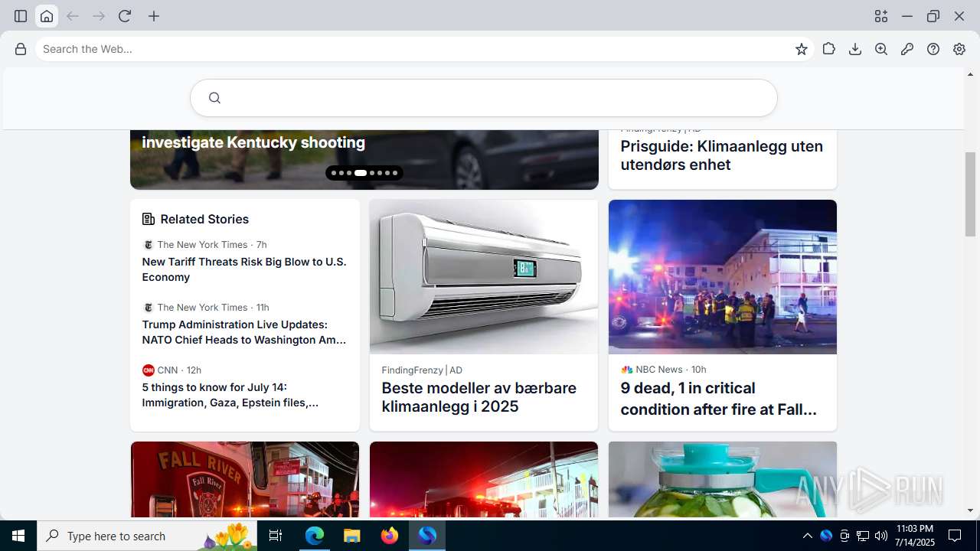Select the active carousel indicator dot
980x551 pixels.
361,173
